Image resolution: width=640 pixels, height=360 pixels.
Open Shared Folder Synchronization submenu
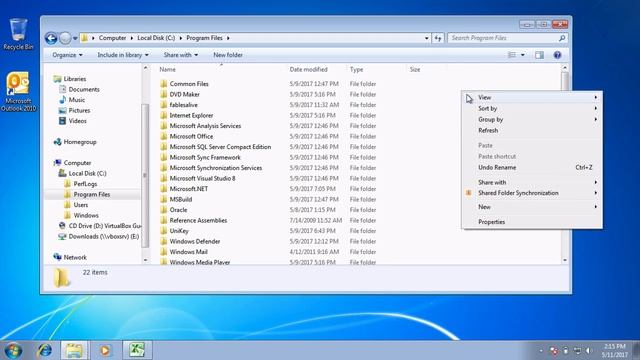[532, 193]
